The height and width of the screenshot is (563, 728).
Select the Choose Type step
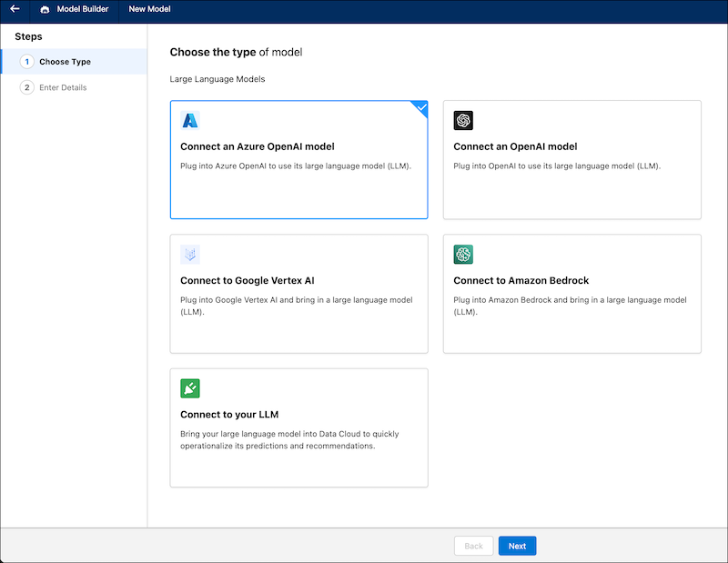pyautogui.click(x=75, y=62)
